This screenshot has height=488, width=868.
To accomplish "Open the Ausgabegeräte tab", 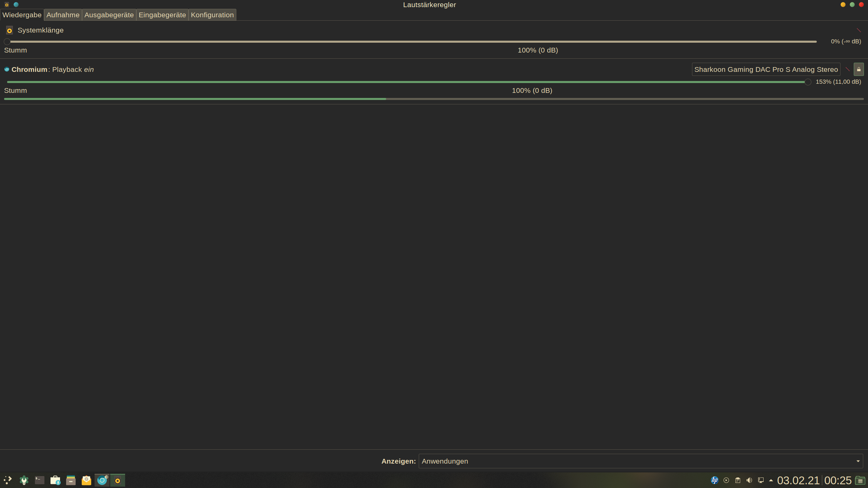I will pos(109,15).
